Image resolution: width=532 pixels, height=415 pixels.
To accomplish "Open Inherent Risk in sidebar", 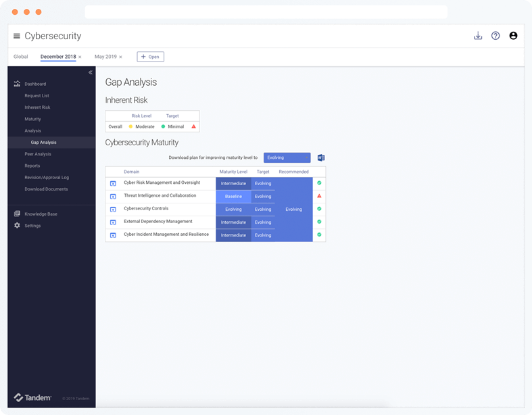I will coord(37,107).
